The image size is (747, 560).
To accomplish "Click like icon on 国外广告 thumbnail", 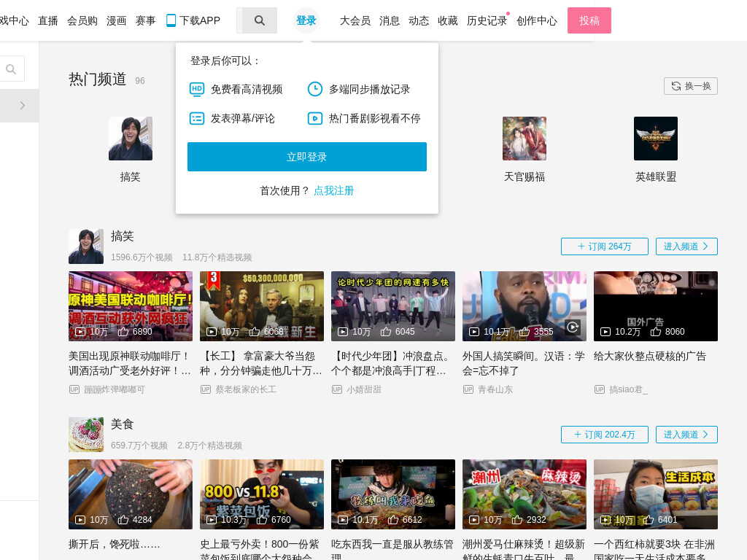I will click(656, 332).
